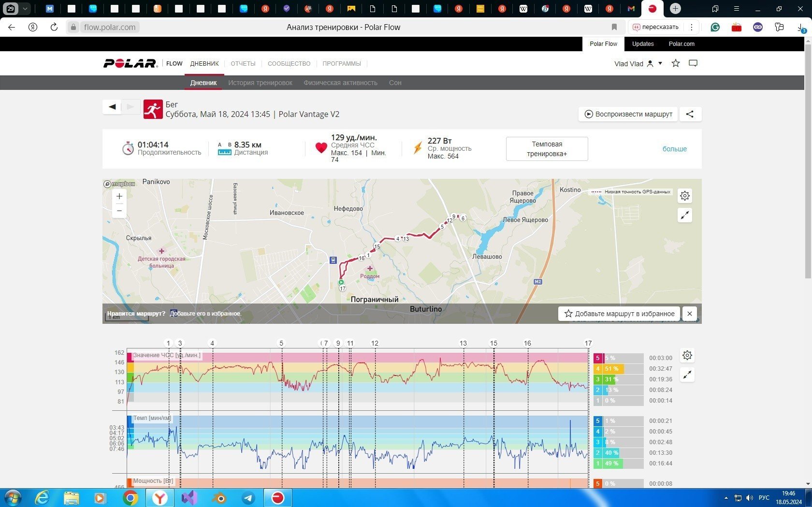Viewport: 812px width, 507px height.
Task: Click pace zone 5 dark blue swatch
Action: coord(598,421)
